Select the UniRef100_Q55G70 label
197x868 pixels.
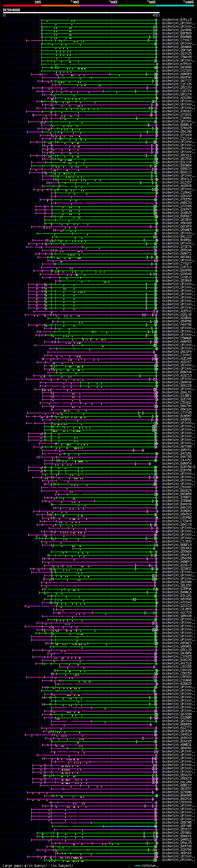(177, 169)
